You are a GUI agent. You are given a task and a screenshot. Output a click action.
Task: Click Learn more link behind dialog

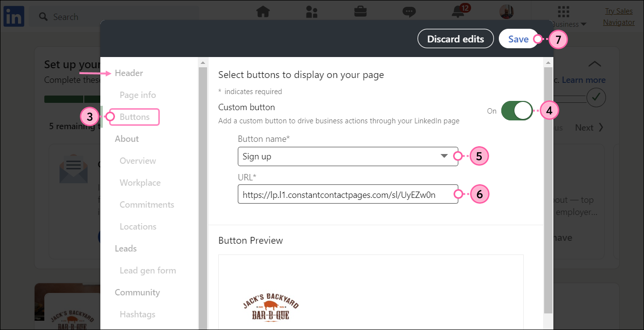[584, 80]
